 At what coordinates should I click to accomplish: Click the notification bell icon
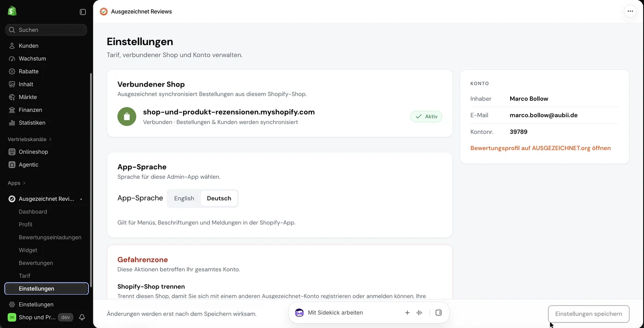(82, 317)
